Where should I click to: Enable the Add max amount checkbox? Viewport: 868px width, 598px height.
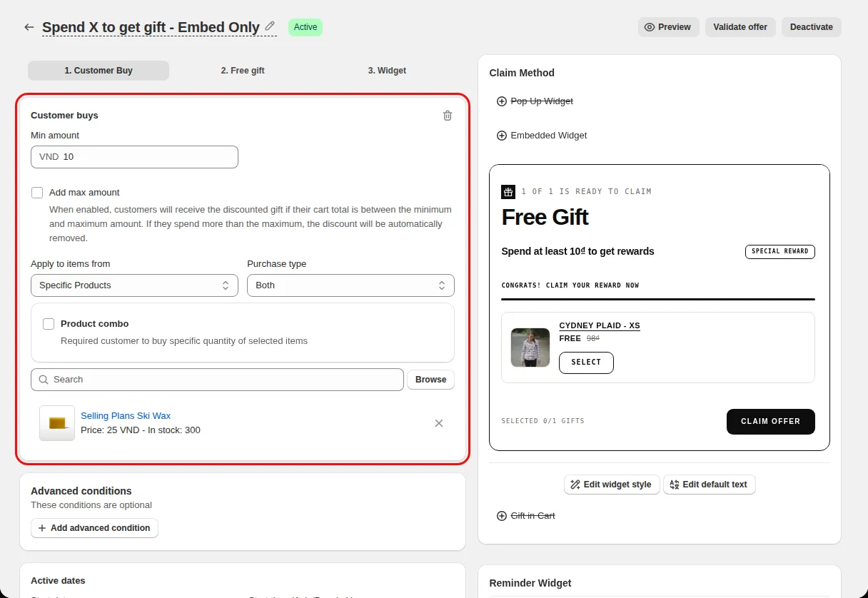[37, 193]
